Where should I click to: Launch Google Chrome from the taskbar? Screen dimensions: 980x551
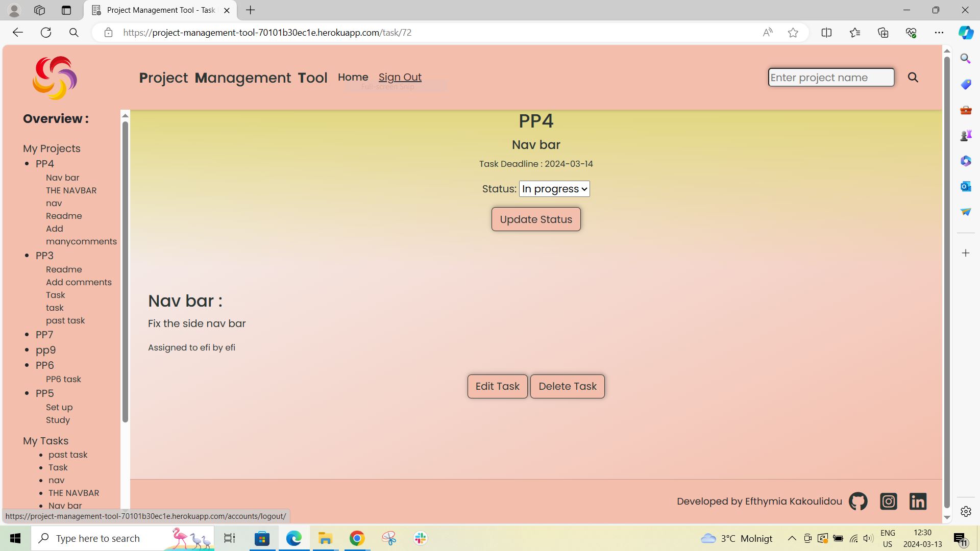click(357, 538)
